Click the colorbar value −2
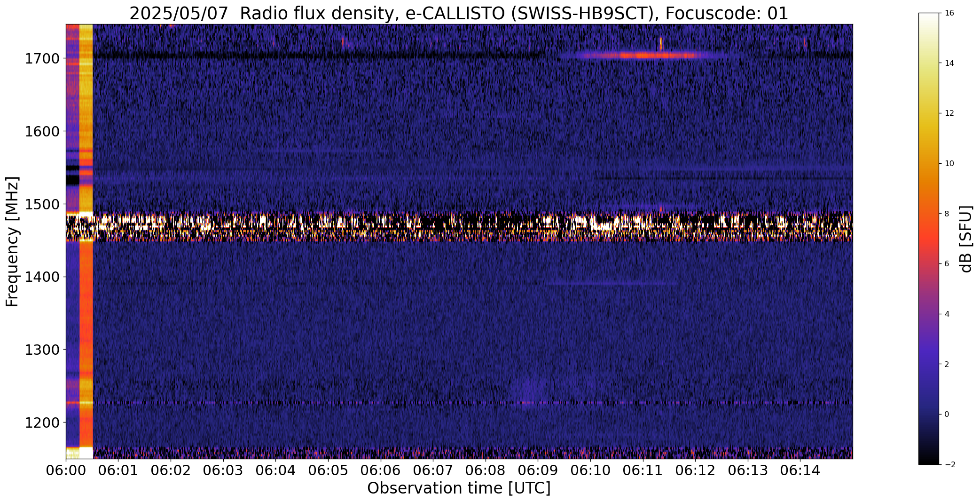 (x=949, y=464)
